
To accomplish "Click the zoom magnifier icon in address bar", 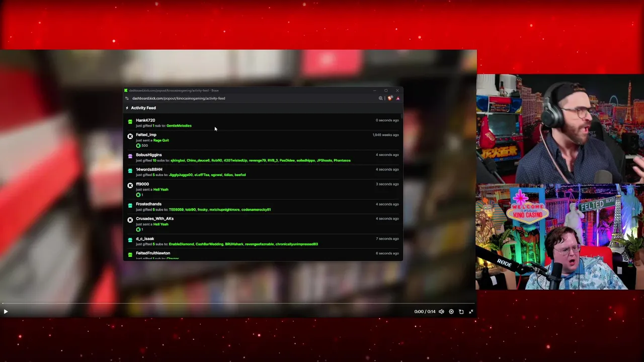I will (381, 99).
